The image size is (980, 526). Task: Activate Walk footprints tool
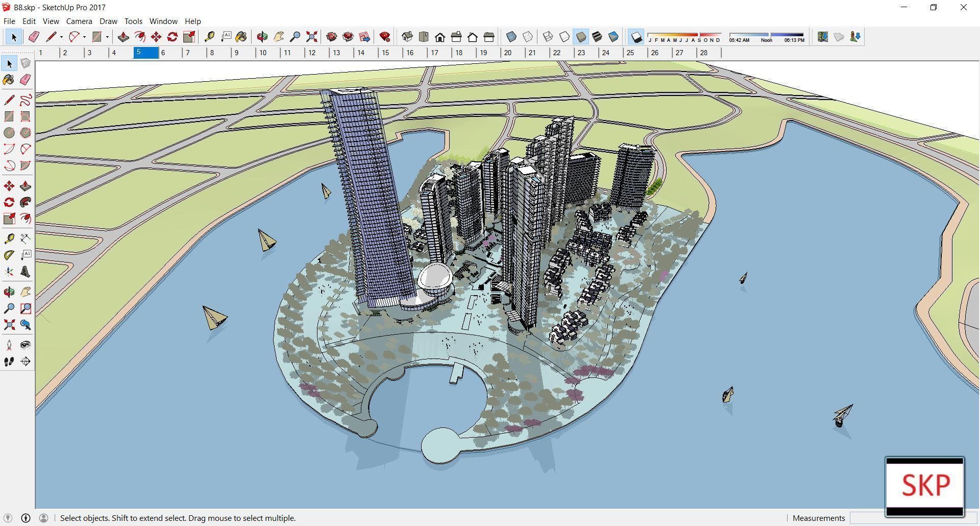pos(9,362)
